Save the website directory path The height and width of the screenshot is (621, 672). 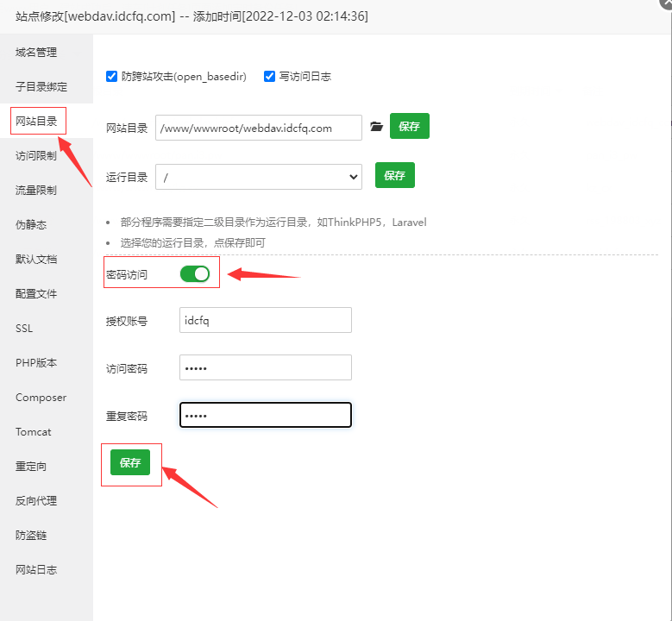click(x=409, y=127)
